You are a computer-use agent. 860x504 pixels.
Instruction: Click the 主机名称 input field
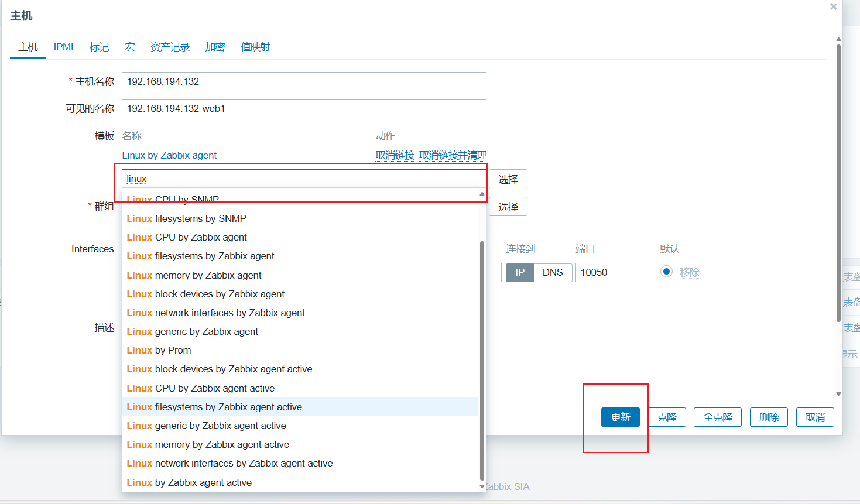[x=304, y=81]
